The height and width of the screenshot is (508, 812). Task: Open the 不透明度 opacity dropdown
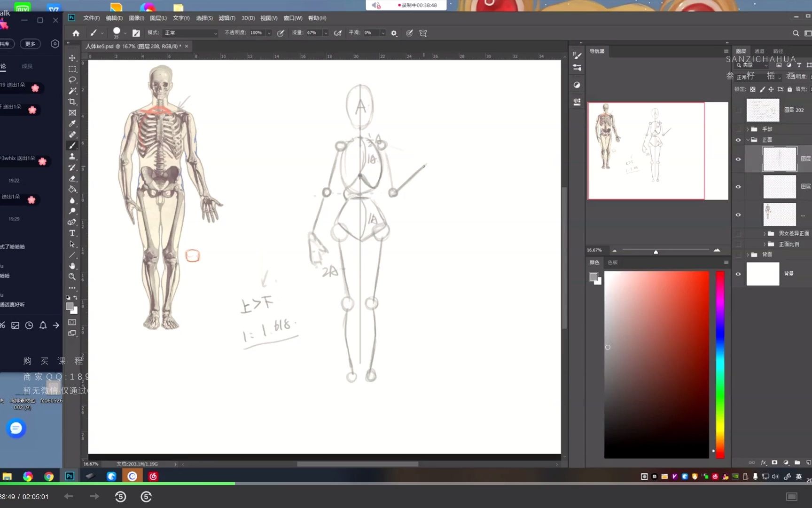[x=269, y=33]
